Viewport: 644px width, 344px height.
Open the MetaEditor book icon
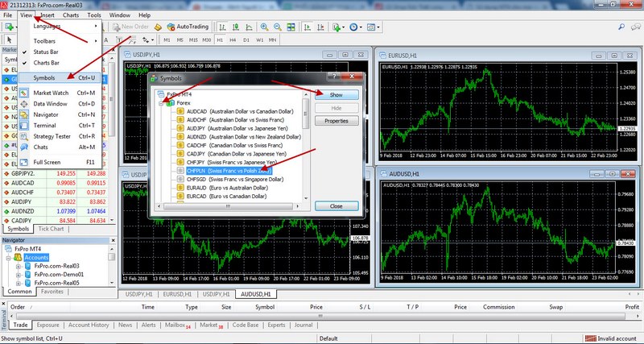click(158, 27)
